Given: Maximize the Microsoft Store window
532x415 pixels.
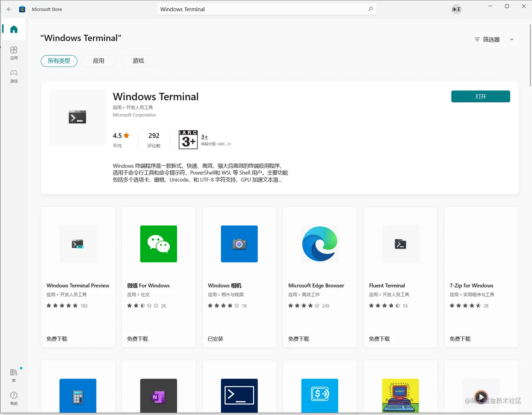Looking at the screenshot, I should tap(507, 6).
